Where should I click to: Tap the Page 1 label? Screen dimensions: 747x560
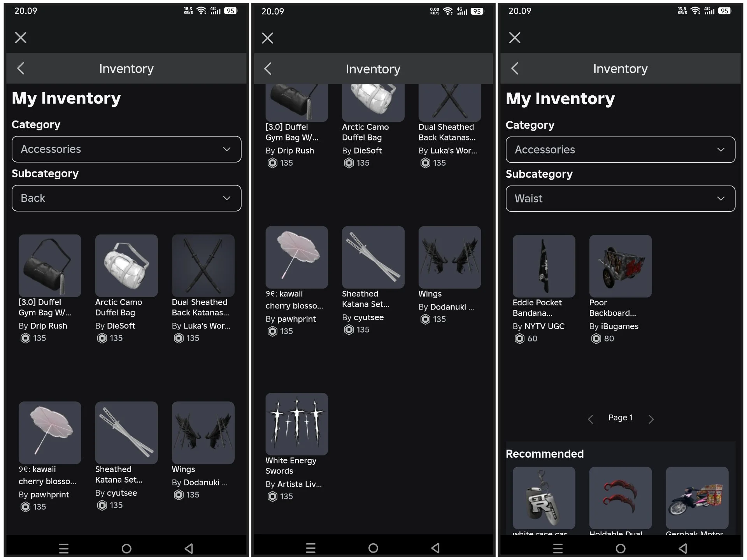click(x=621, y=418)
